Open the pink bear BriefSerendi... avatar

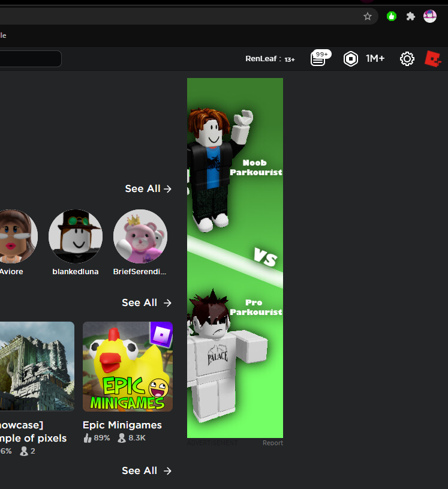(x=140, y=236)
